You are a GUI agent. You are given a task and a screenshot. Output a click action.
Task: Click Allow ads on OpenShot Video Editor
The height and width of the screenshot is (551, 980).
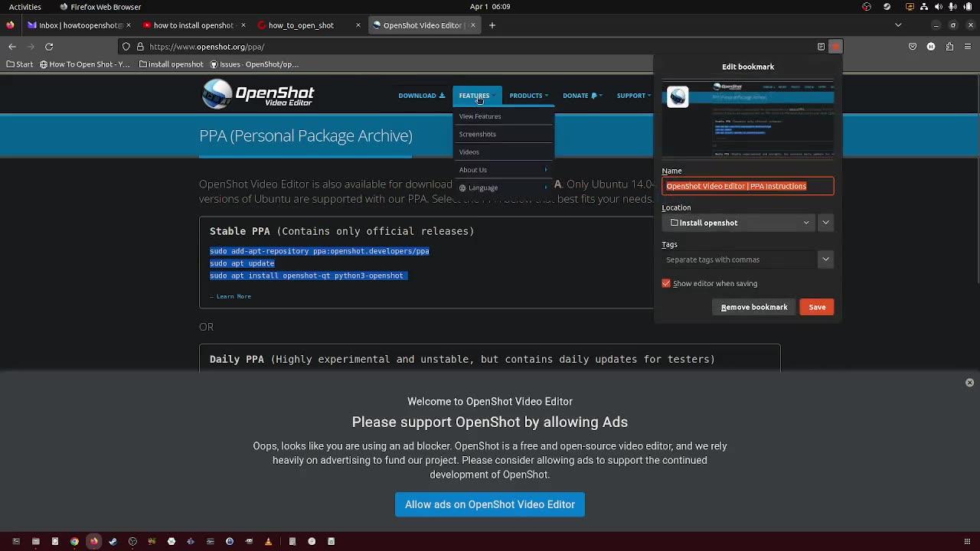pyautogui.click(x=489, y=504)
